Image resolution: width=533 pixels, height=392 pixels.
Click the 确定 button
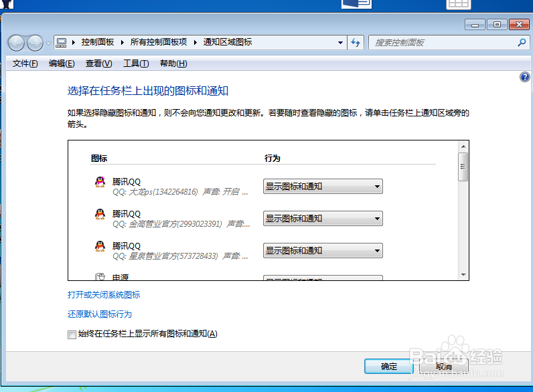point(389,366)
